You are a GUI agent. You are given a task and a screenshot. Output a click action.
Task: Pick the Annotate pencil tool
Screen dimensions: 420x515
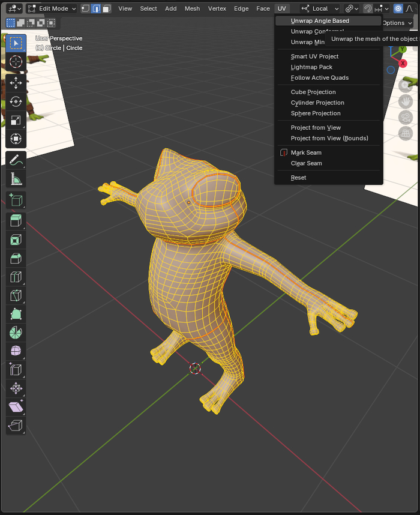click(x=16, y=160)
